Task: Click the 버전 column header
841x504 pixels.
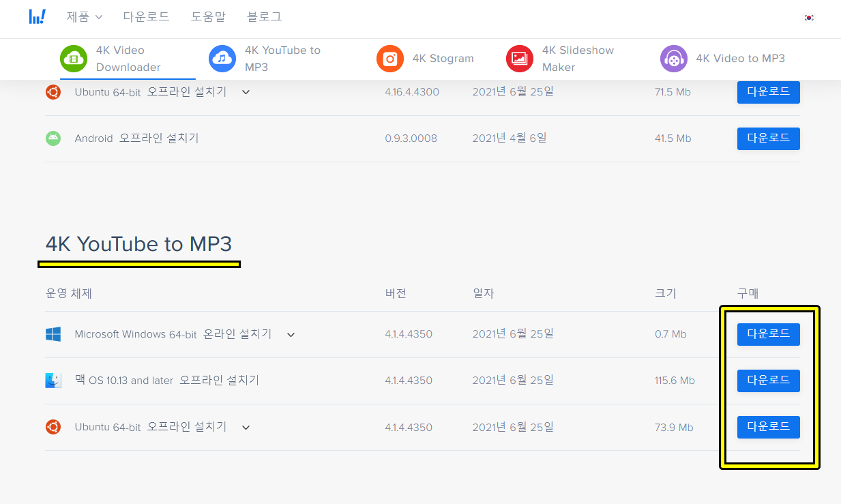Action: 396,294
